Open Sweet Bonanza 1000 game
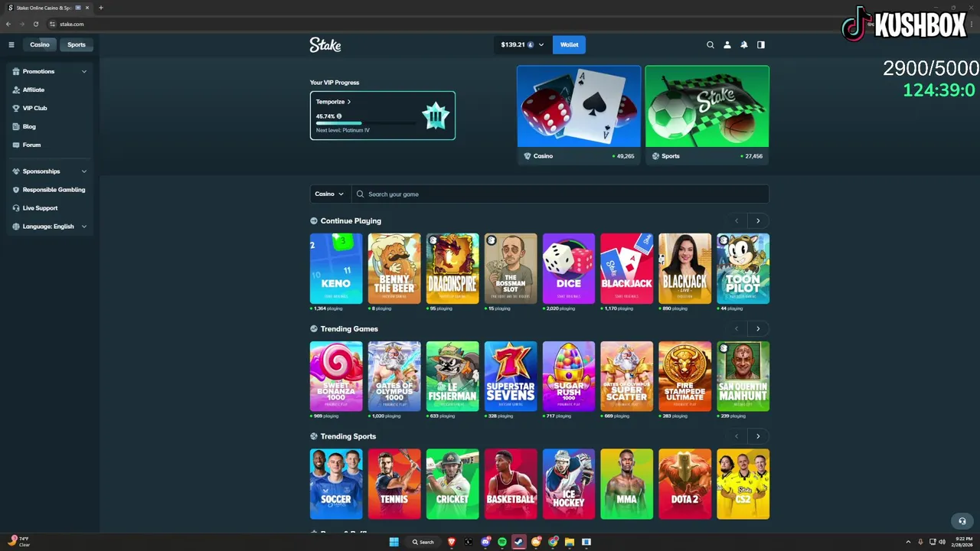This screenshot has width=980, height=551. click(x=336, y=377)
